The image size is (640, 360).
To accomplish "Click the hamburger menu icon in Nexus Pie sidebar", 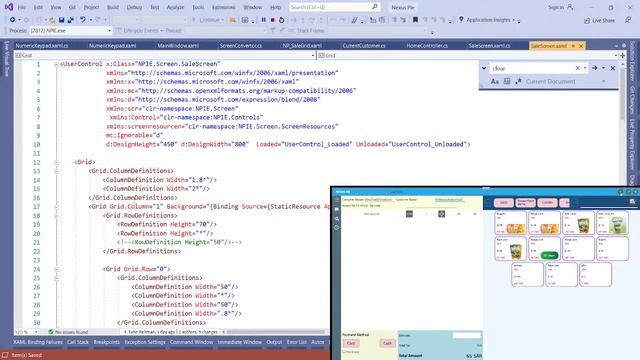I will (x=337, y=200).
